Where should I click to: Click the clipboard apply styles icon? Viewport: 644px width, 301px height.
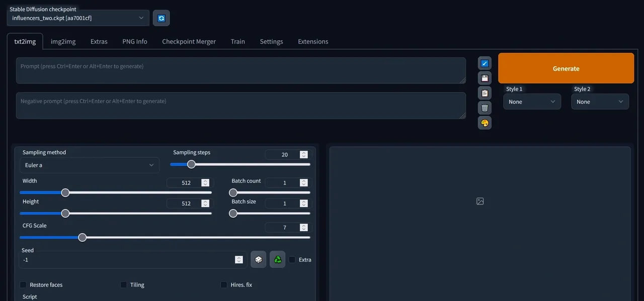click(x=485, y=93)
